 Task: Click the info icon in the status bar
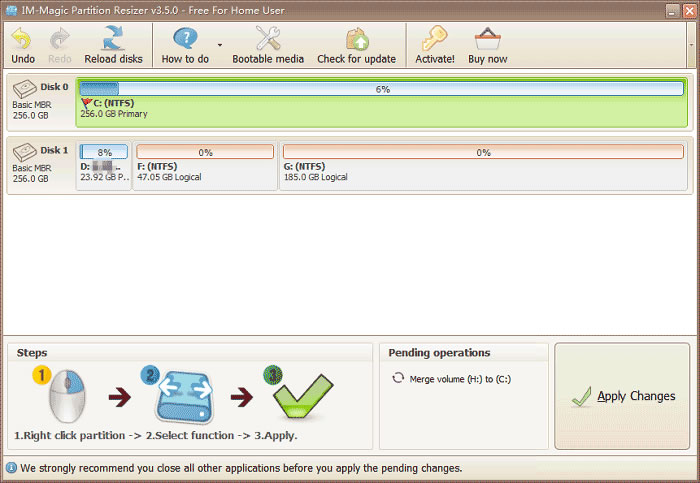[x=12, y=468]
